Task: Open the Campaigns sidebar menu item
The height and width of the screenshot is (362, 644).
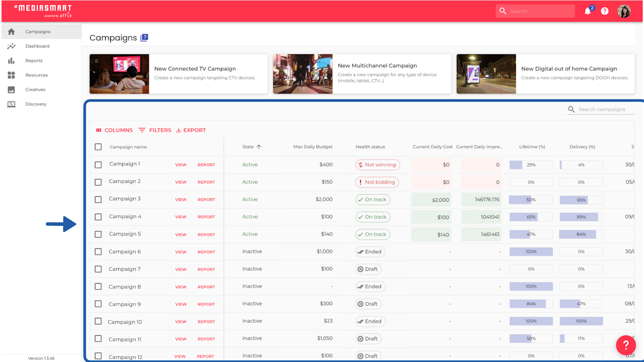Action: point(38,32)
